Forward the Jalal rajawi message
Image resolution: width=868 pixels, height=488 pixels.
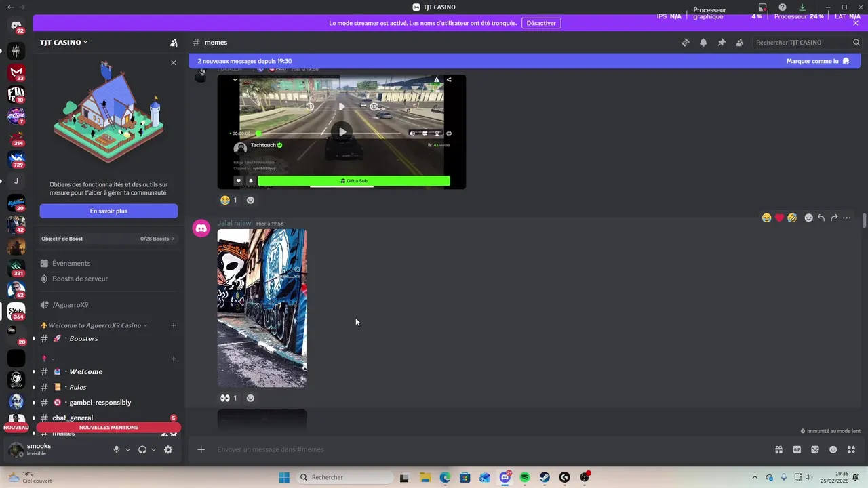tap(834, 218)
